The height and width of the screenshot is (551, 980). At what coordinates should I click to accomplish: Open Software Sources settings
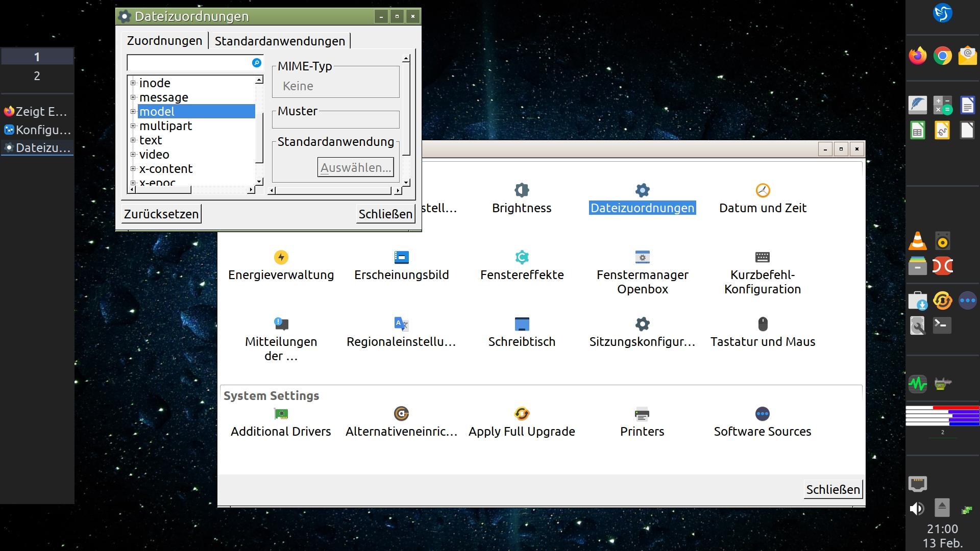point(762,414)
